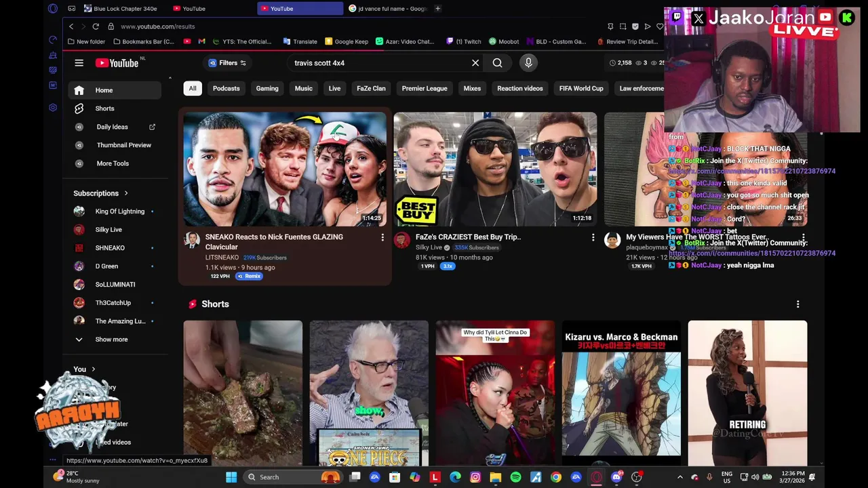
Task: Play FaZe's CRAZIEST Best Buy Trip thumbnail
Action: [x=495, y=169]
